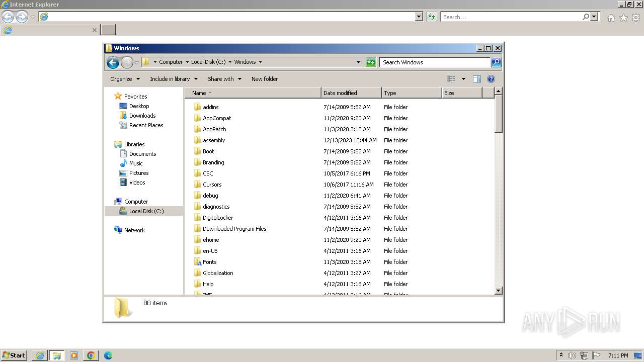Open new tab in Internet Explorer
644x362 pixels.
tap(108, 30)
